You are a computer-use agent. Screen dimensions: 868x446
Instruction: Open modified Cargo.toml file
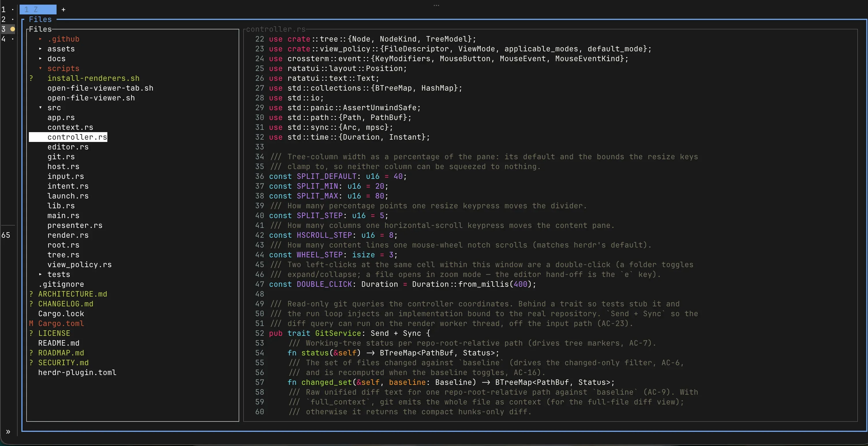61,323
